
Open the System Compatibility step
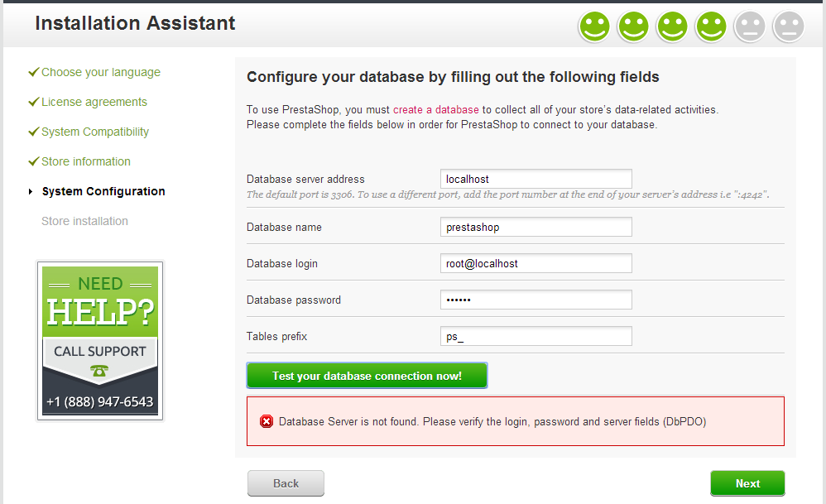(95, 132)
